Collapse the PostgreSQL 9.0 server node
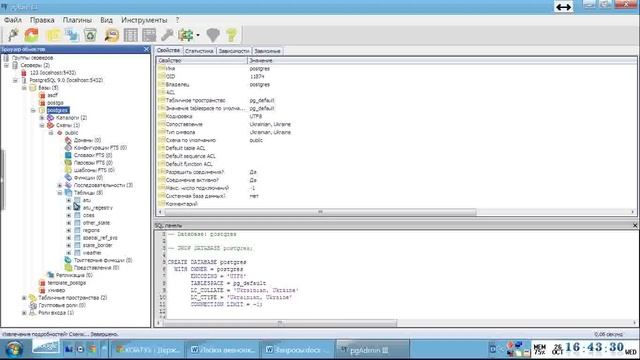 coord(16,80)
